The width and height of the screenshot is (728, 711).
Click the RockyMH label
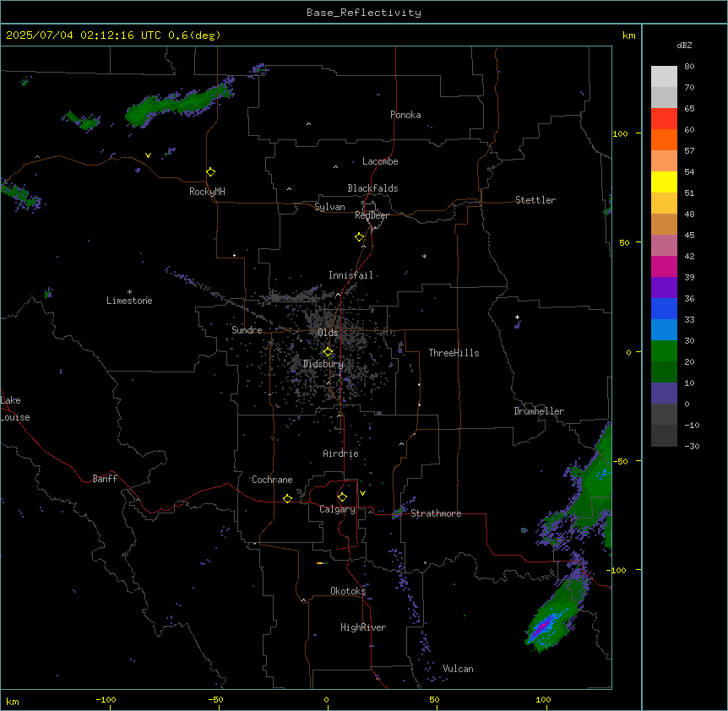(207, 192)
